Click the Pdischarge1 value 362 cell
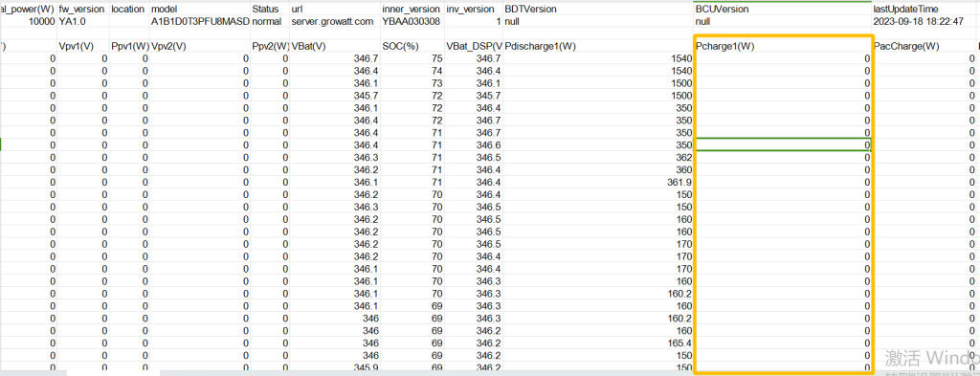The image size is (980, 376). [598, 158]
